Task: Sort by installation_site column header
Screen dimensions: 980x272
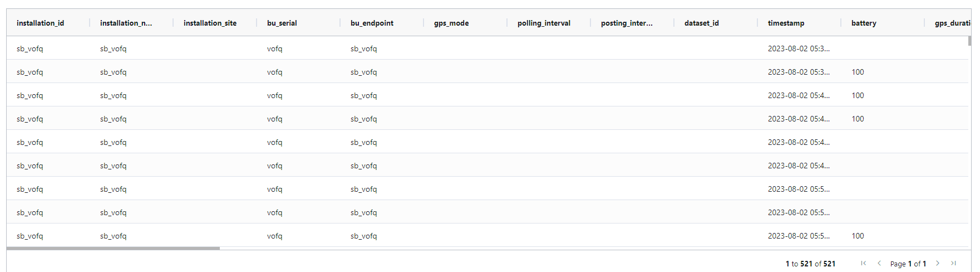Action: [x=210, y=23]
